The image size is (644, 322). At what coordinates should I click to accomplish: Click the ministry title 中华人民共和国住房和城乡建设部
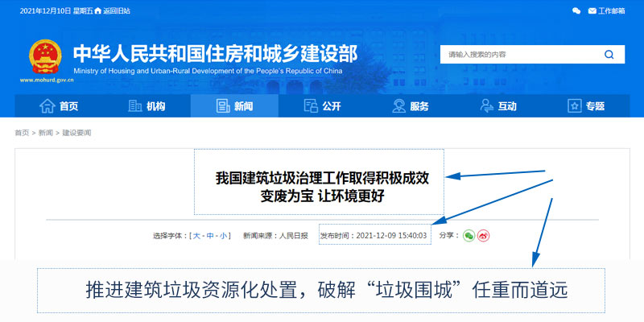click(215, 54)
